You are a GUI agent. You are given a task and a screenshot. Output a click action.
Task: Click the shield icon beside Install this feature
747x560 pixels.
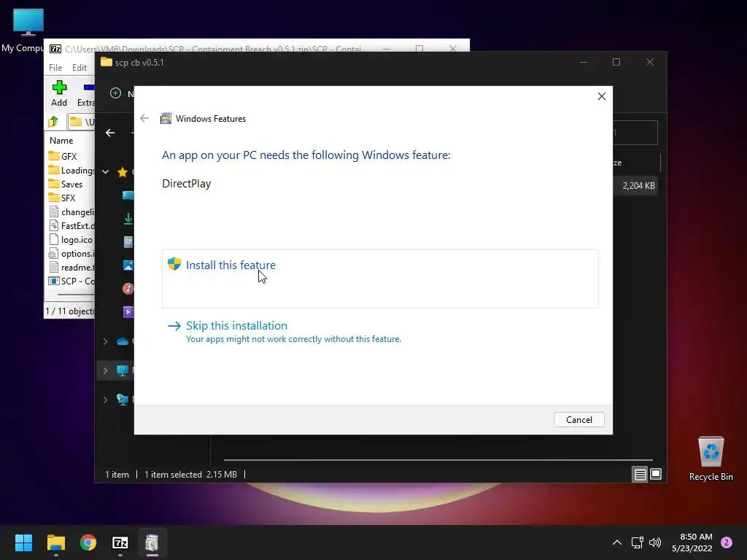pos(174,264)
